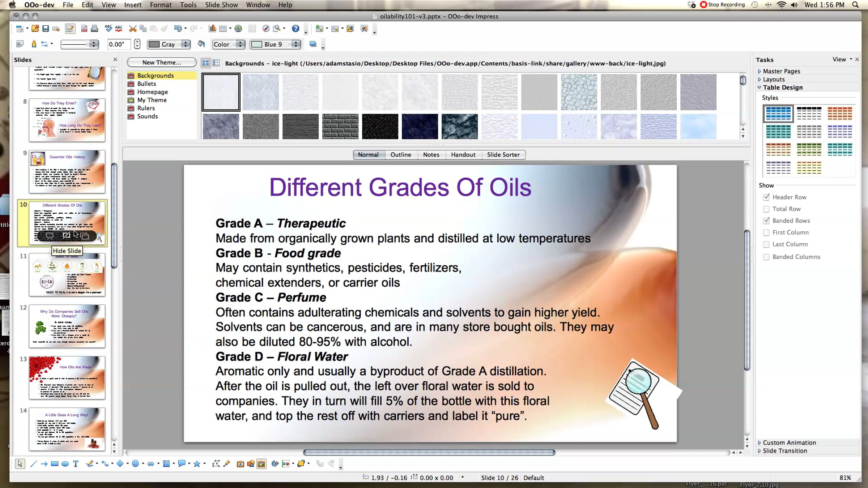Click the New Theme... button

tap(161, 63)
